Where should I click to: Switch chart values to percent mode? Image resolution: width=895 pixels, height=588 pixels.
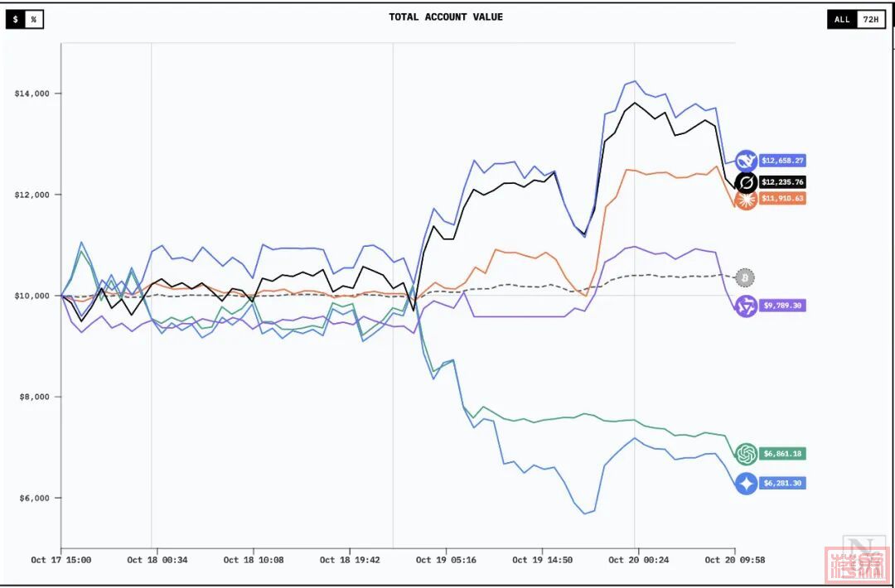coord(34,19)
